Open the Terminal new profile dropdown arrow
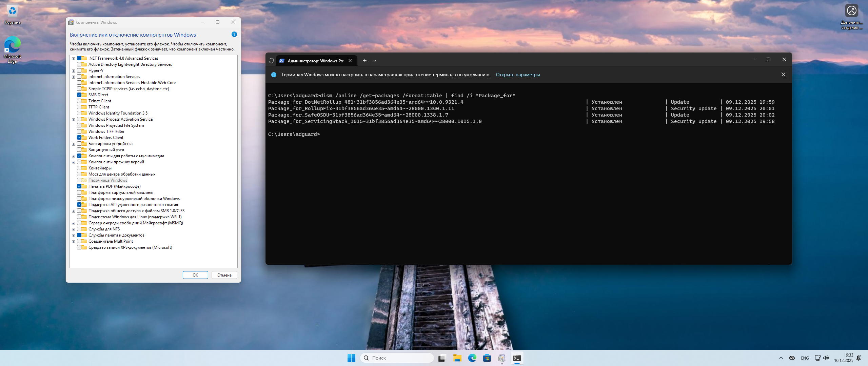The width and height of the screenshot is (868, 366). point(375,61)
